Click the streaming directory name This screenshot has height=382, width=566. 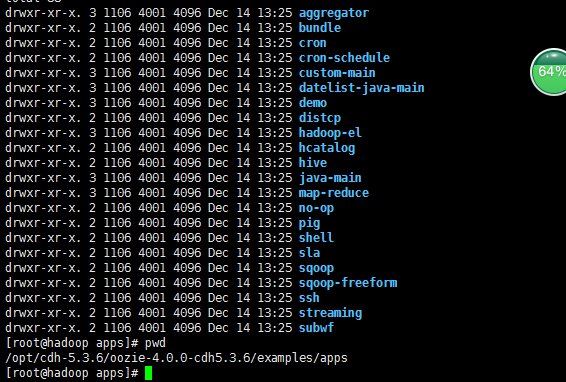(330, 313)
